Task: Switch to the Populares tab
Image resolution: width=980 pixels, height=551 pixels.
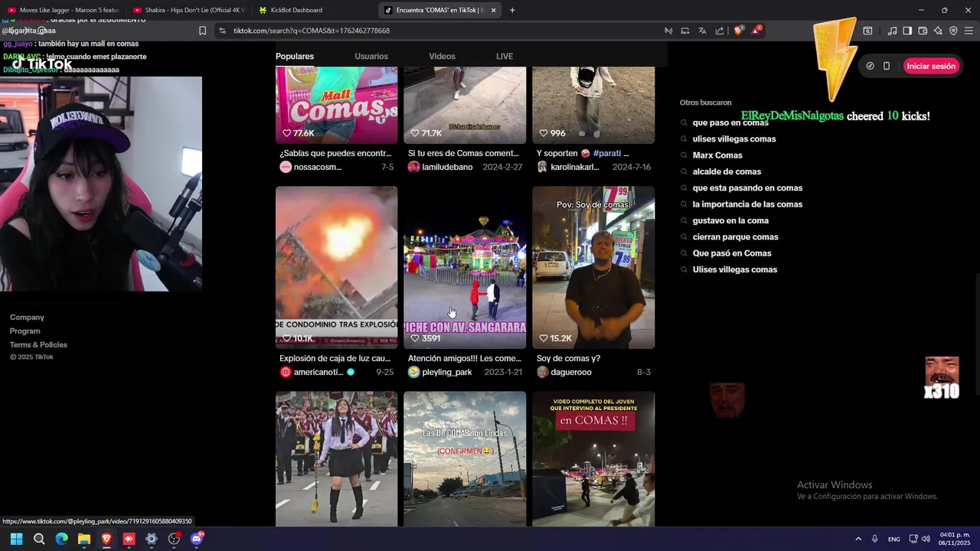Action: 295,56
